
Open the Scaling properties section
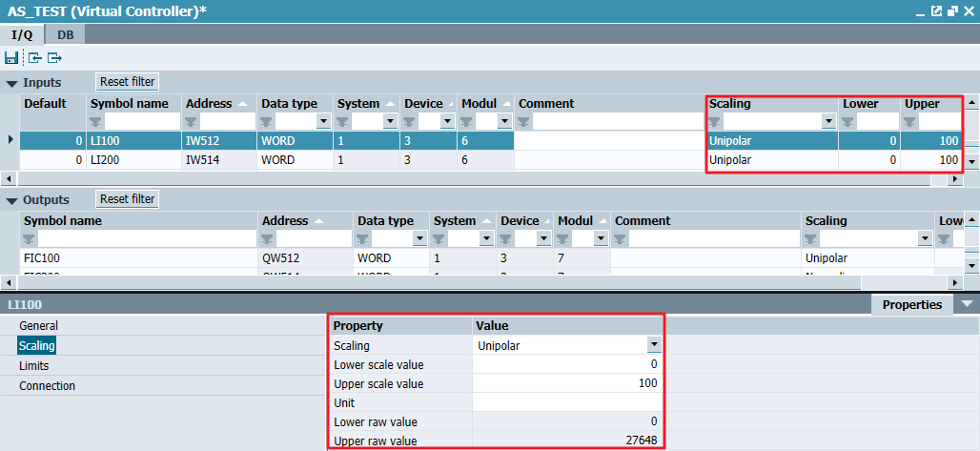pyautogui.click(x=37, y=346)
